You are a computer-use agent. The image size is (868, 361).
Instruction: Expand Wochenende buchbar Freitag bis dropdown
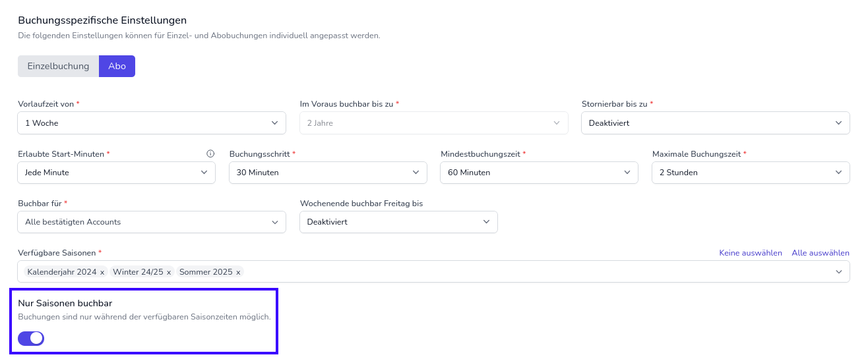click(398, 222)
